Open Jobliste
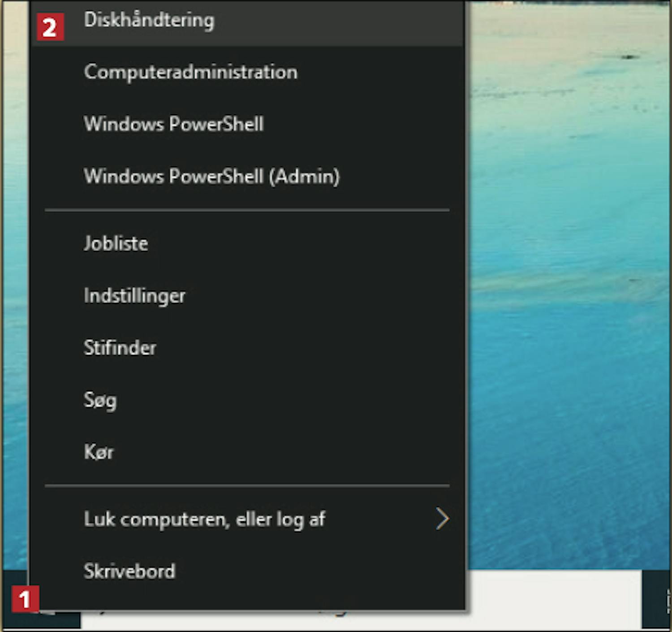This screenshot has height=632, width=672. (247, 244)
